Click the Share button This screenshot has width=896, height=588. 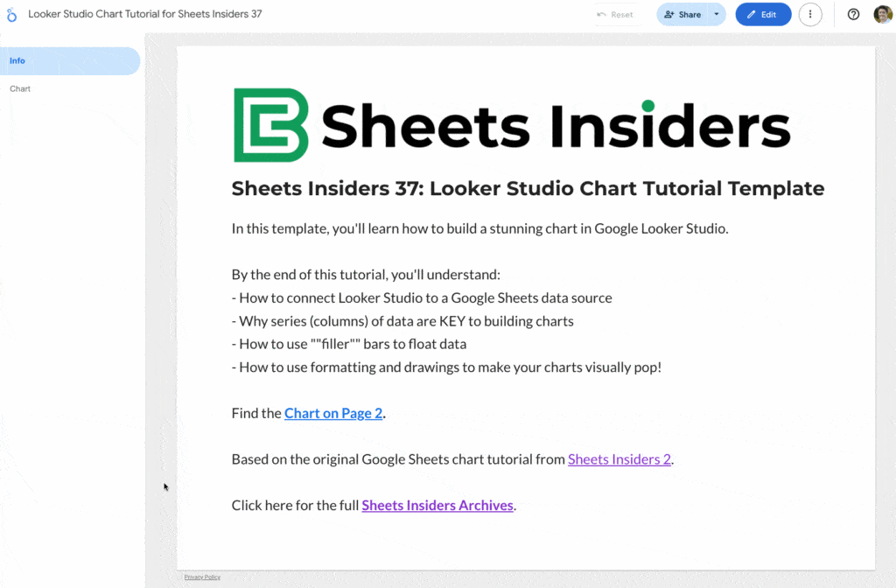(682, 15)
